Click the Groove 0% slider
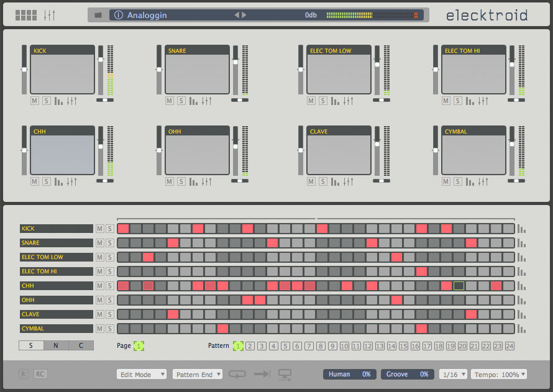Image resolution: width=553 pixels, height=392 pixels. (x=407, y=374)
